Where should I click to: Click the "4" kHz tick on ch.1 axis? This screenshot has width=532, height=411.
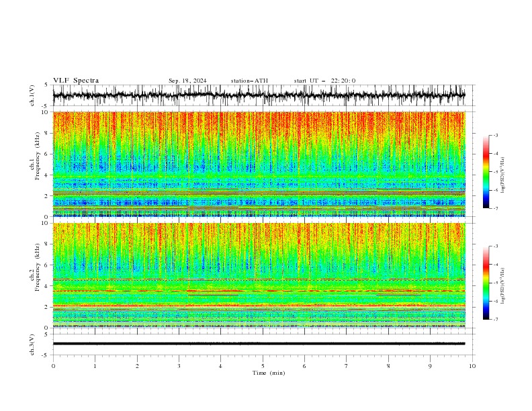pos(46,175)
